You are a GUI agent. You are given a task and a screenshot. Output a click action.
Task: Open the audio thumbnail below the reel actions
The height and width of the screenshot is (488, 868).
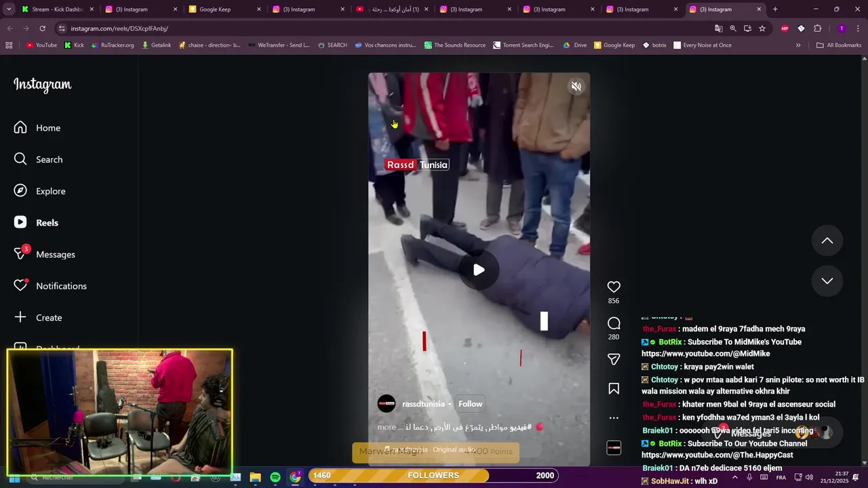pyautogui.click(x=614, y=448)
